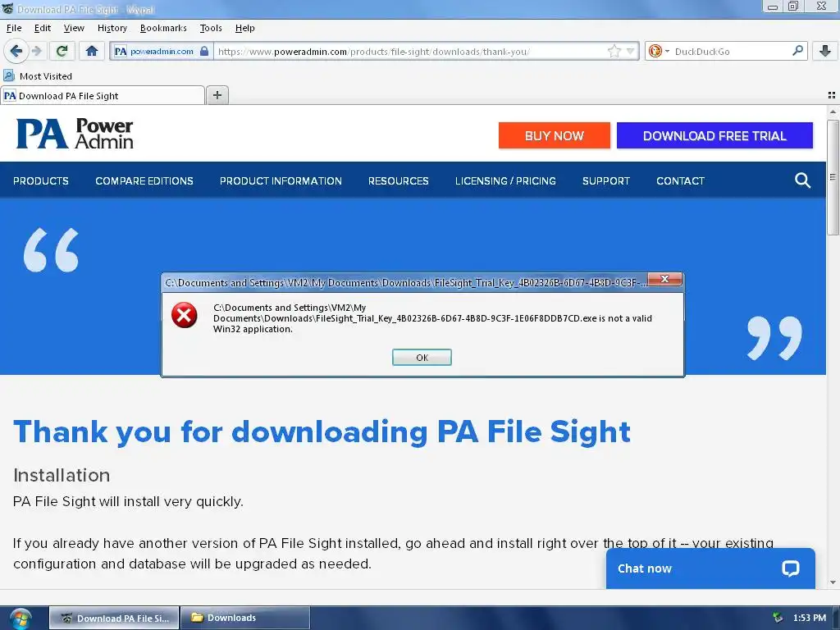The width and height of the screenshot is (840, 630).
Task: Open the File menu
Action: point(14,28)
